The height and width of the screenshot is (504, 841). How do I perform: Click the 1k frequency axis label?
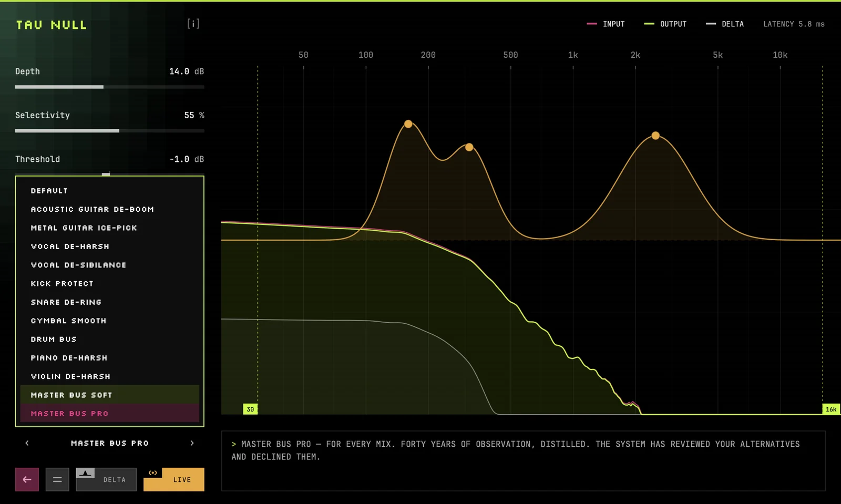(573, 55)
